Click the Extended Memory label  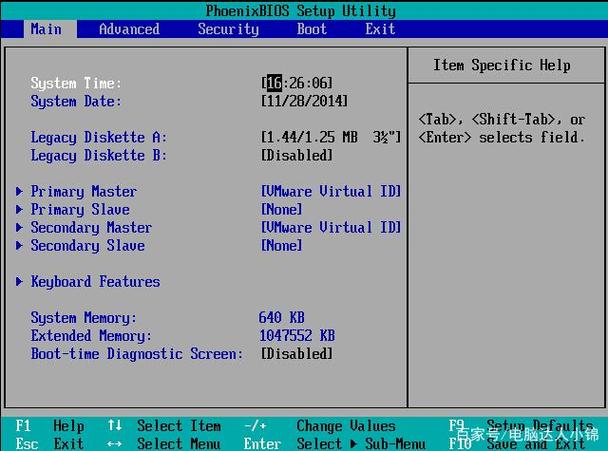pos(91,336)
